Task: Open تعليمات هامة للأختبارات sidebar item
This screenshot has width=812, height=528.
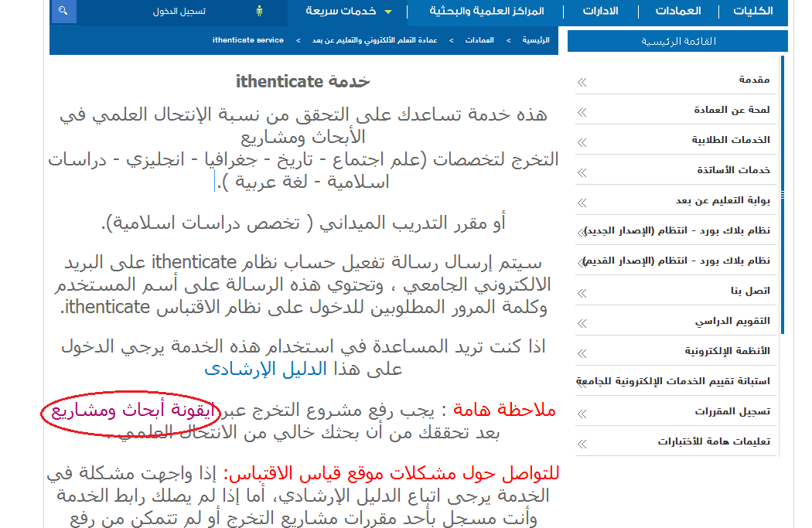Action: coord(714,441)
